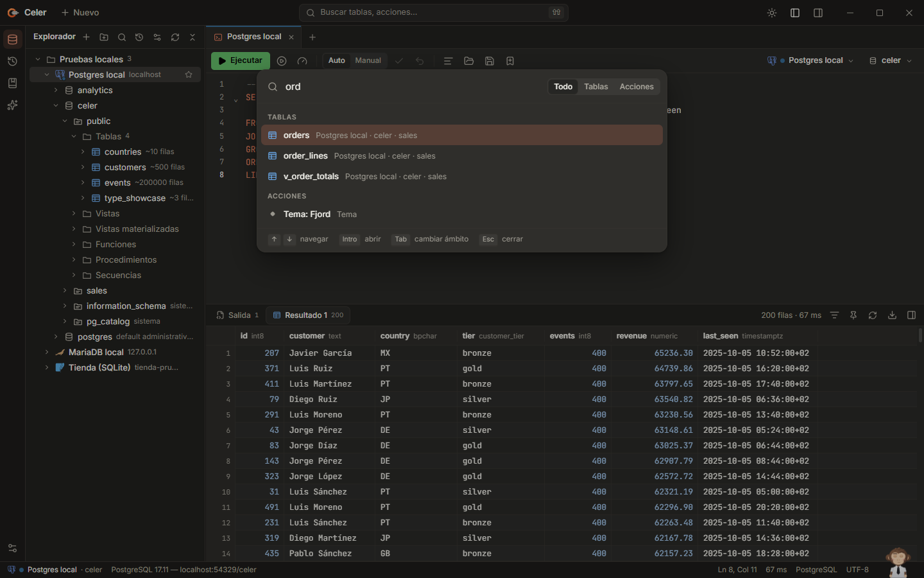Toggle the left sidebar panel
924x578 pixels.
click(x=795, y=13)
